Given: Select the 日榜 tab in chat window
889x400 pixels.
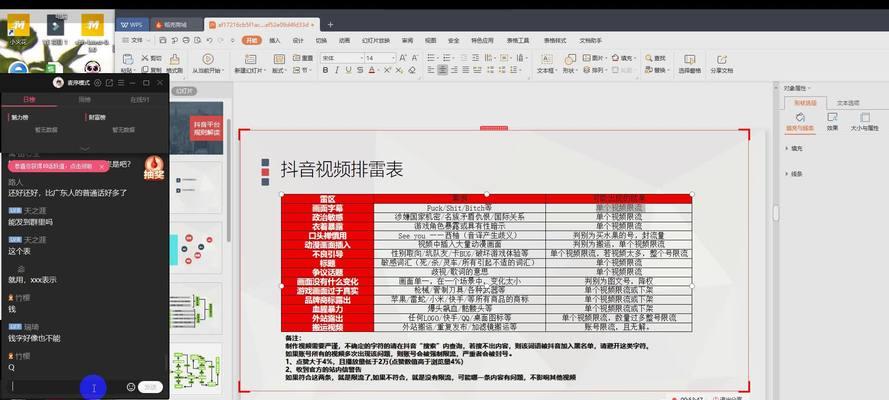Looking at the screenshot, I should point(28,99).
